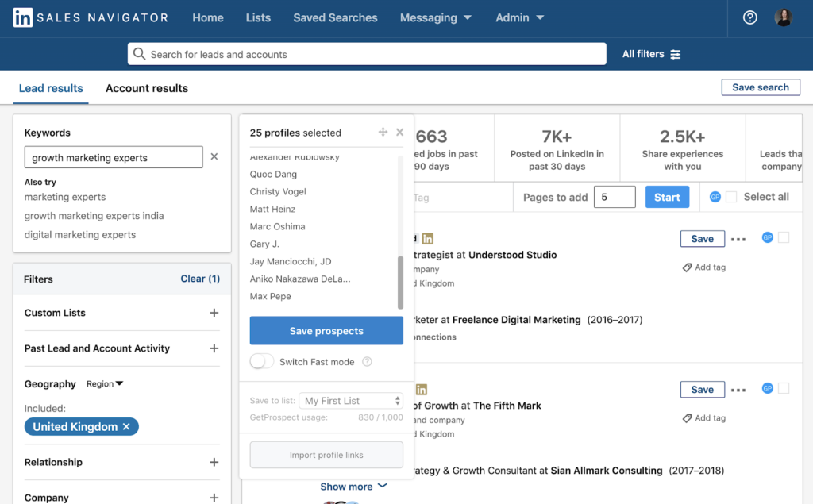The image size is (813, 504).
Task: Clear (1) applied filters
Action: 200,279
